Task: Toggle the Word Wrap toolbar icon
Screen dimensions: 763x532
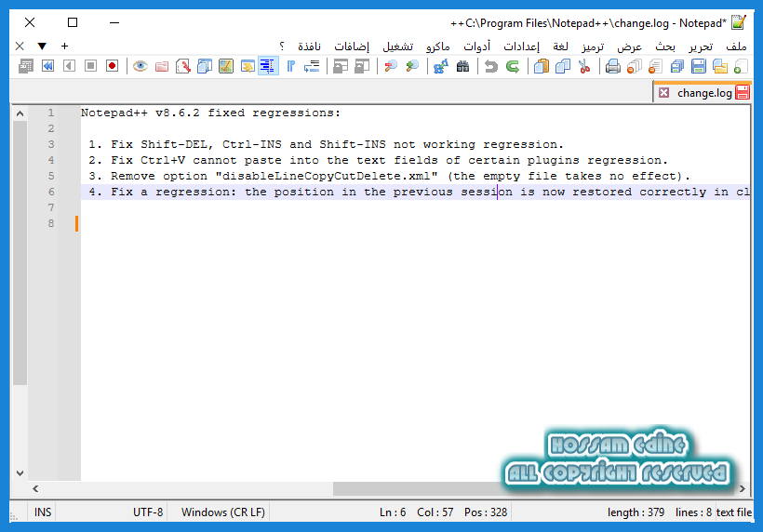Action: point(312,66)
